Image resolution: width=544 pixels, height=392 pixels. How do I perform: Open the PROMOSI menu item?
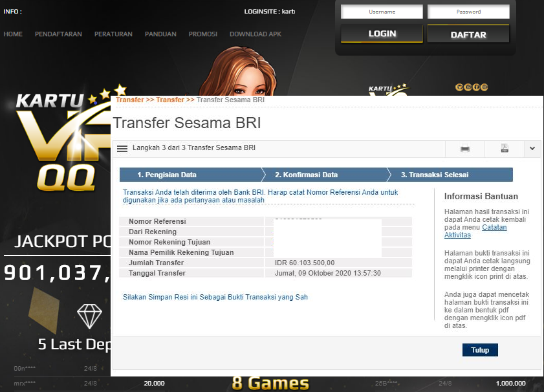(203, 34)
